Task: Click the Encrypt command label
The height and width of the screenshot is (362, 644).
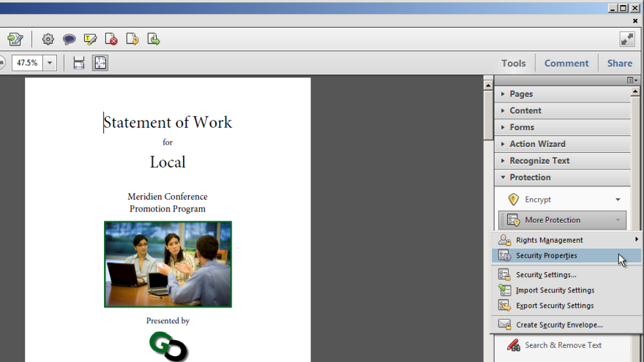Action: tap(538, 200)
